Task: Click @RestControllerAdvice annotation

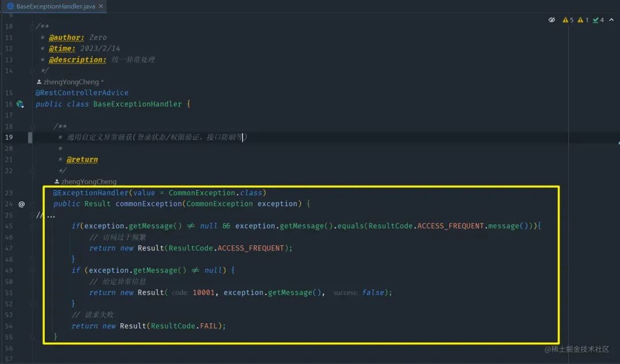Action: point(82,92)
